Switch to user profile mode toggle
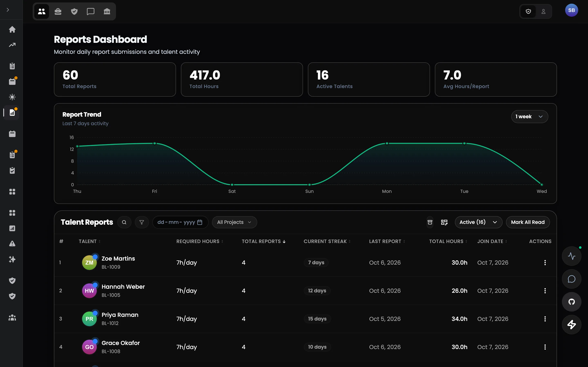 tap(543, 11)
